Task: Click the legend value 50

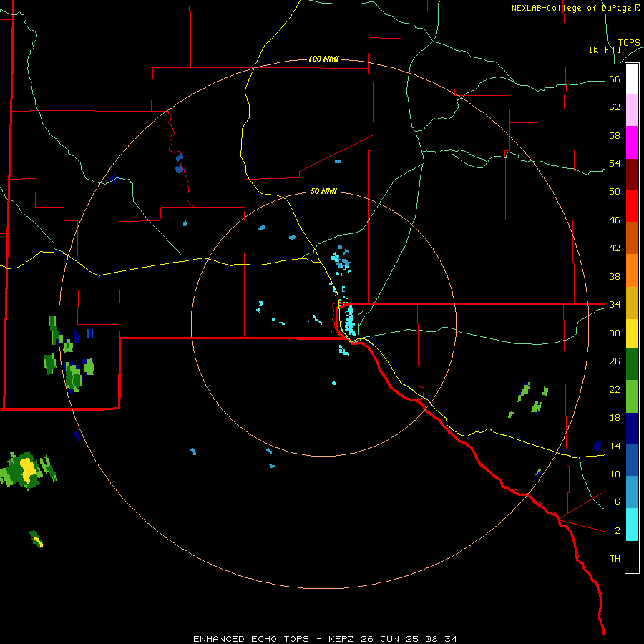Action: (615, 192)
